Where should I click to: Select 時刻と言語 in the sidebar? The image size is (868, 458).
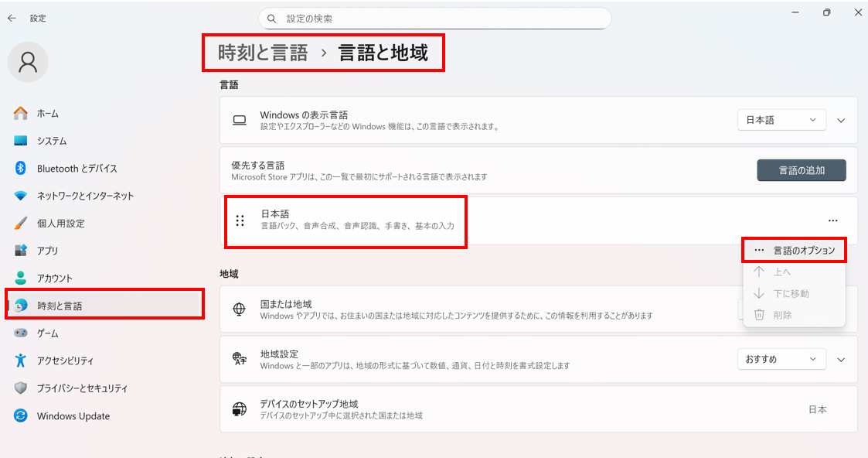(60, 306)
